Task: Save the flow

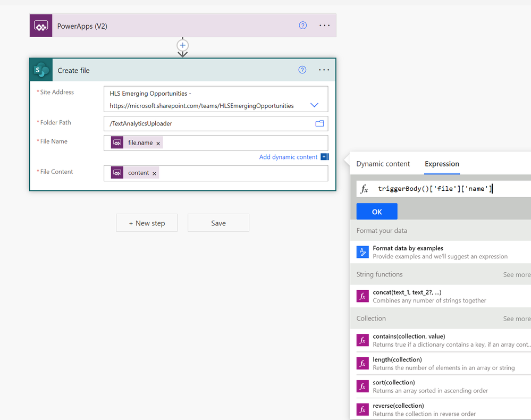Action: coord(218,223)
